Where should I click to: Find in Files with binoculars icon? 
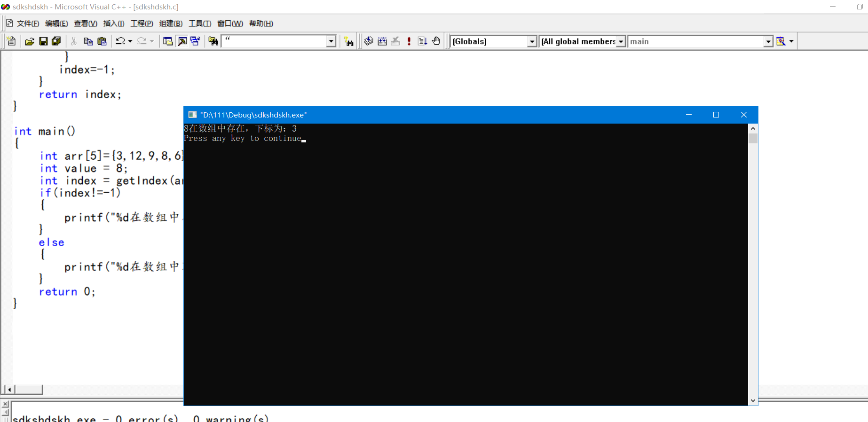[213, 41]
